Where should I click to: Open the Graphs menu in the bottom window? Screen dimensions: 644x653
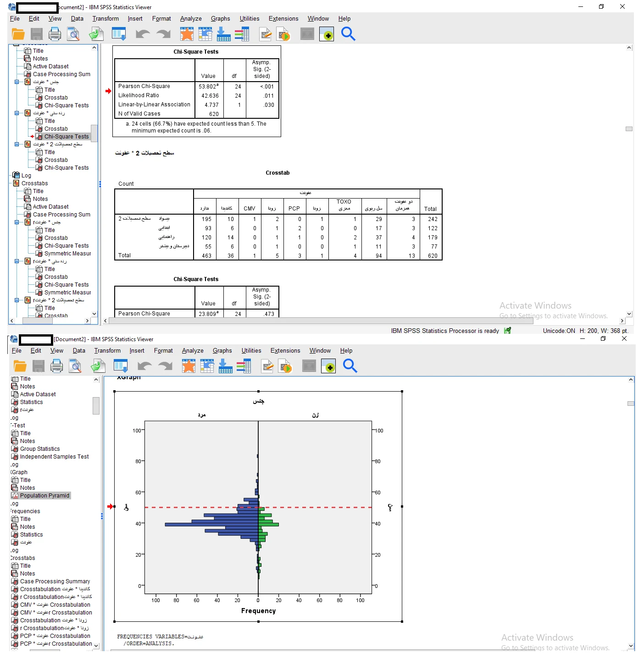(222, 351)
